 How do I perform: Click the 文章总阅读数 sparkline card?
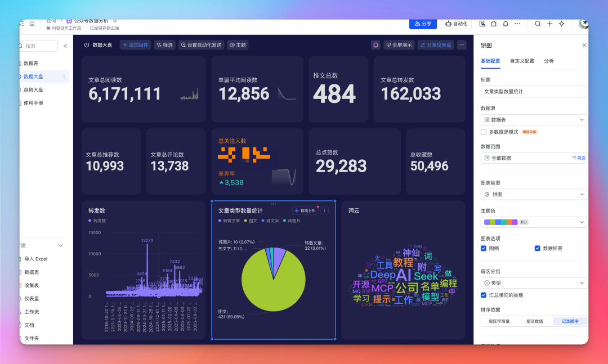point(144,89)
